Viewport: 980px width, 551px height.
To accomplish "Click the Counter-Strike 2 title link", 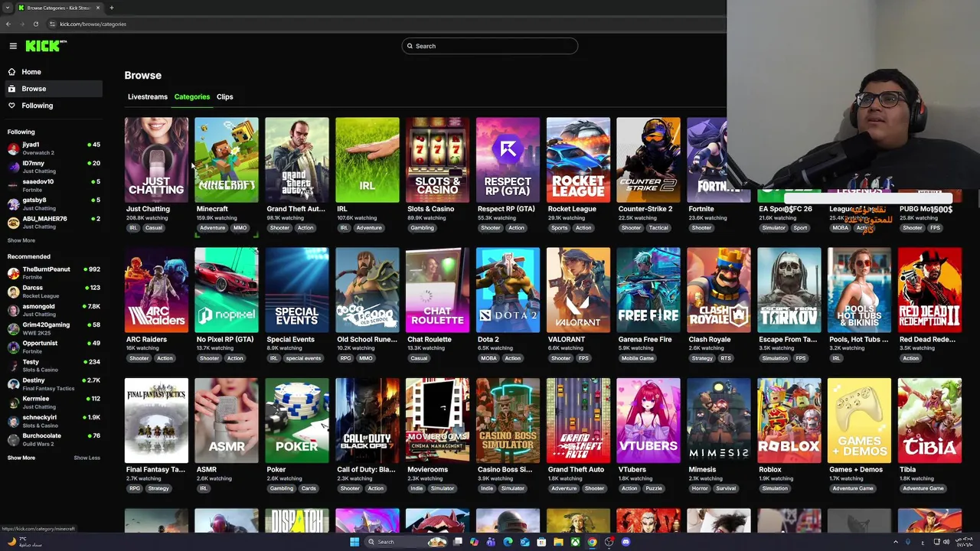I will (645, 209).
